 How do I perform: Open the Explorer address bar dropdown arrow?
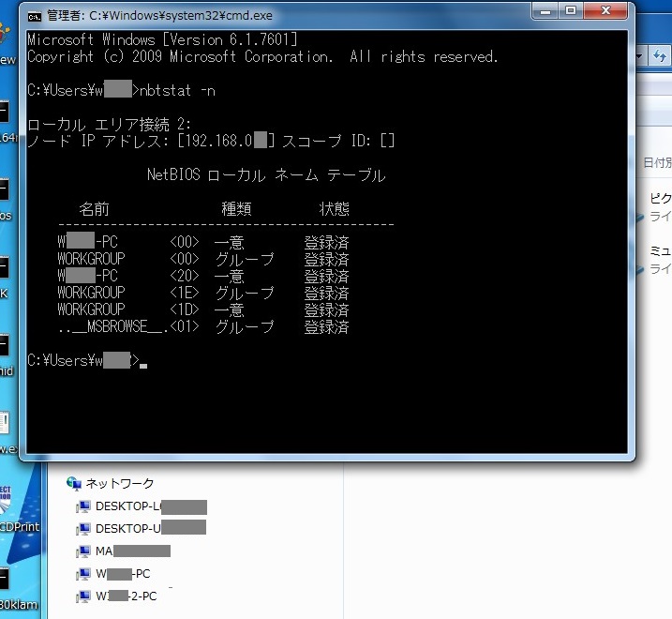coord(641,56)
